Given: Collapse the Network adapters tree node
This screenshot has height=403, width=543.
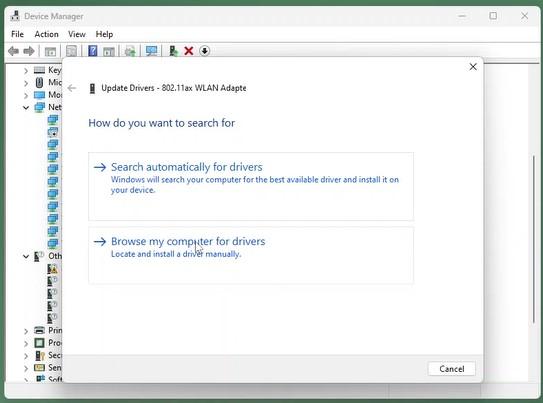Looking at the screenshot, I should click(26, 108).
